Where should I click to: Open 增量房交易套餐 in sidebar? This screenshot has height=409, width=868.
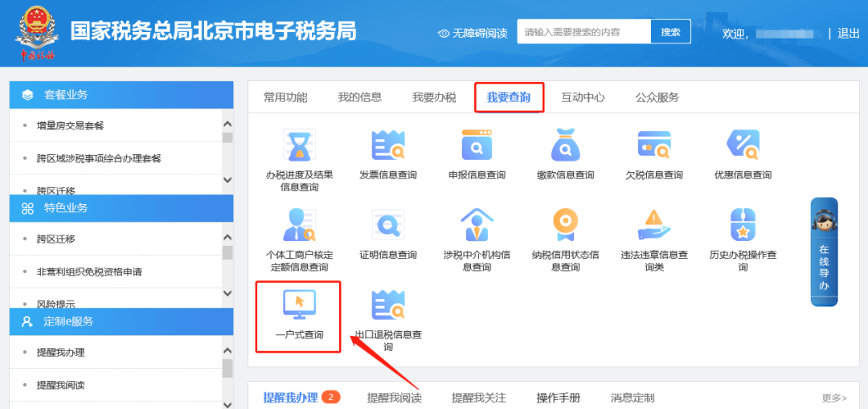(x=70, y=125)
